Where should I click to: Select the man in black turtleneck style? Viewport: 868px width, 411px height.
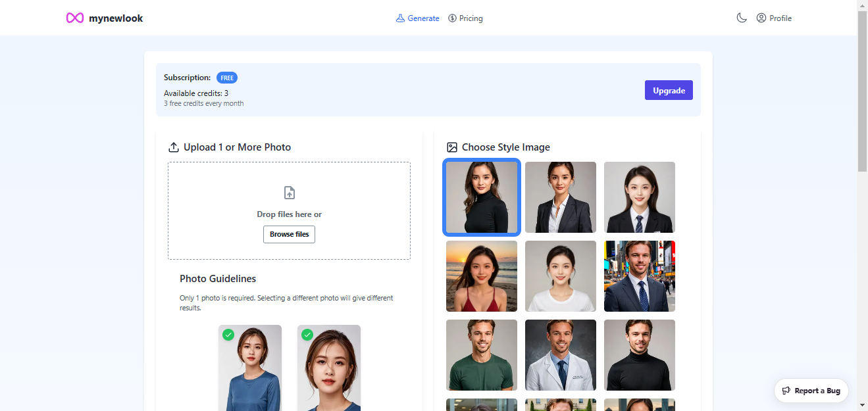tap(640, 355)
